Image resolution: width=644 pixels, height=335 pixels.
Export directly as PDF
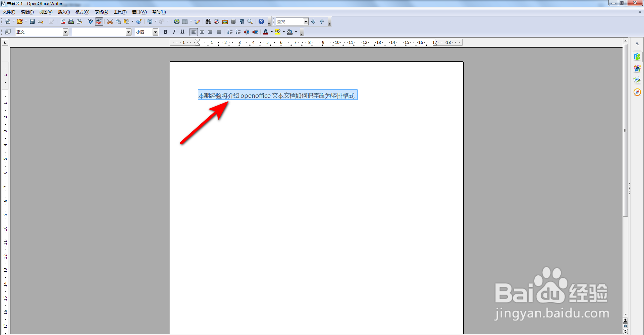[x=63, y=21]
